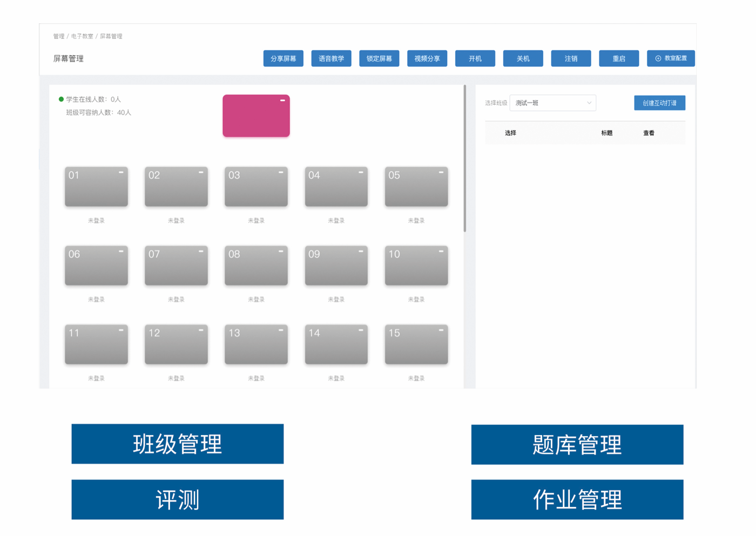
Task: Select student screen thumbnail 10
Action: tap(416, 266)
